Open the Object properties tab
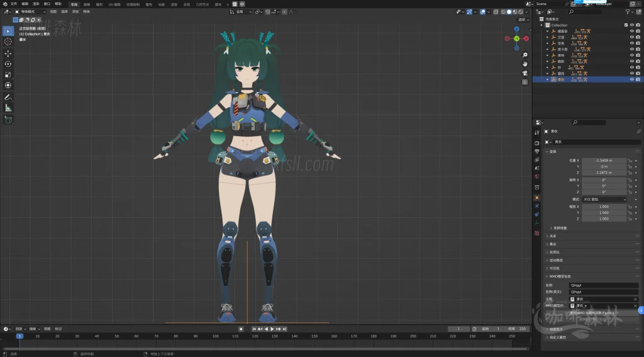This screenshot has width=644, height=357. coord(537,198)
